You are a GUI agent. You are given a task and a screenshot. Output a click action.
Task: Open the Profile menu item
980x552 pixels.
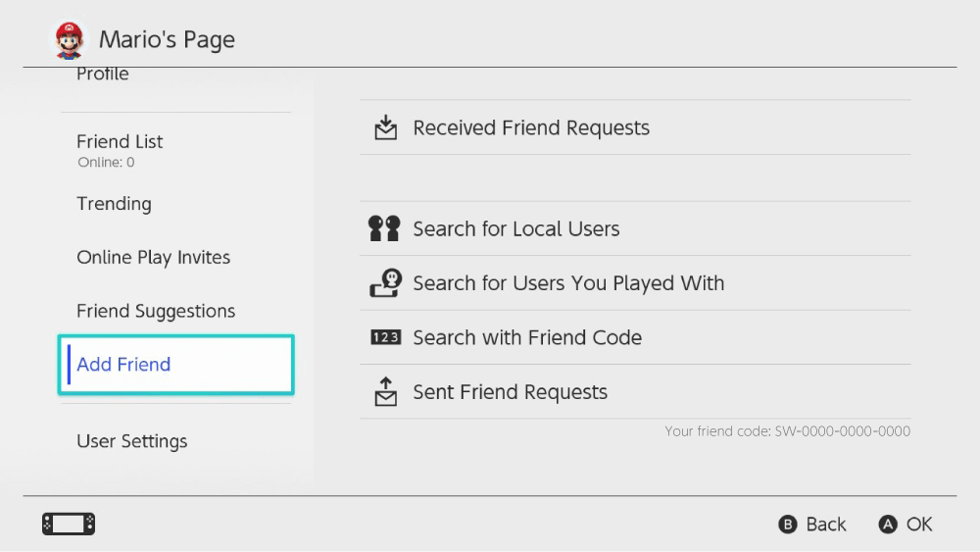103,75
